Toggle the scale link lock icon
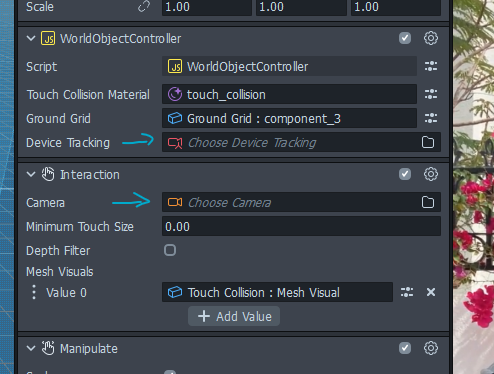This screenshot has width=494, height=374. [144, 6]
